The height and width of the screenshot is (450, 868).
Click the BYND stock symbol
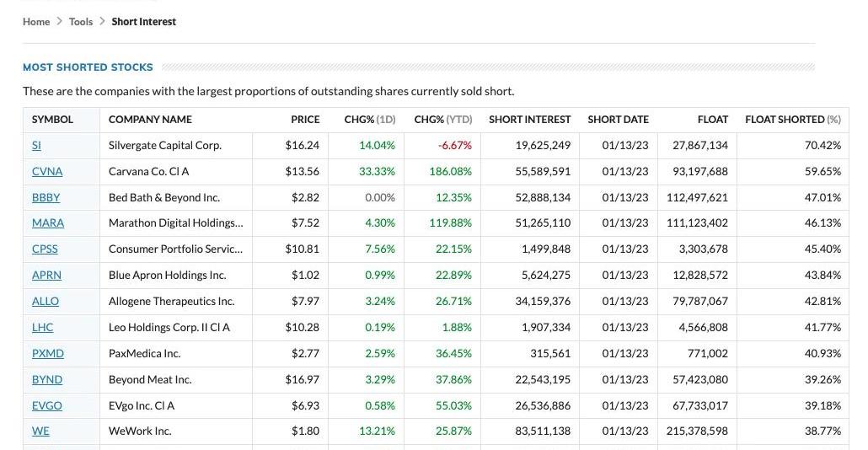(x=47, y=380)
